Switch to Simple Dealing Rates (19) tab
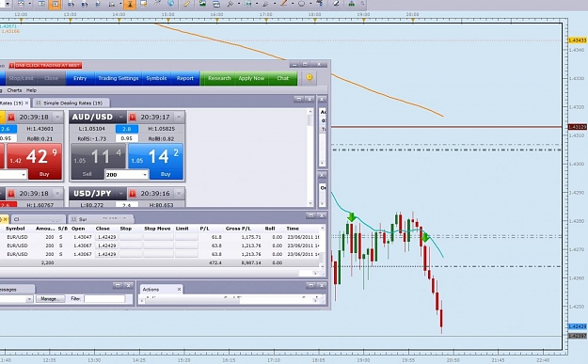 click(x=72, y=103)
